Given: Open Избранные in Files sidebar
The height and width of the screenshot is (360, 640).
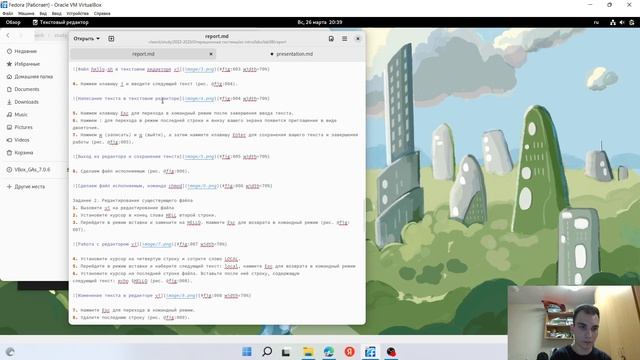Looking at the screenshot, I should point(27,64).
